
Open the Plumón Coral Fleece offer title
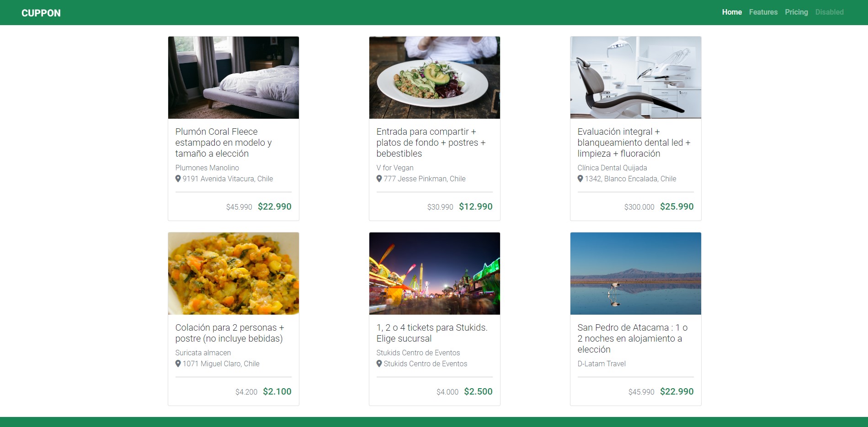[x=224, y=142]
